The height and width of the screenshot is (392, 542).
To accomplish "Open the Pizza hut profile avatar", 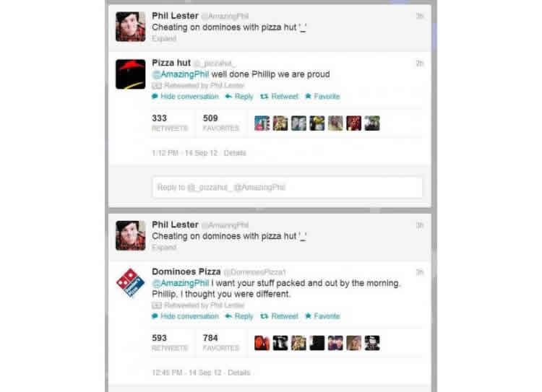I will 130,74.
